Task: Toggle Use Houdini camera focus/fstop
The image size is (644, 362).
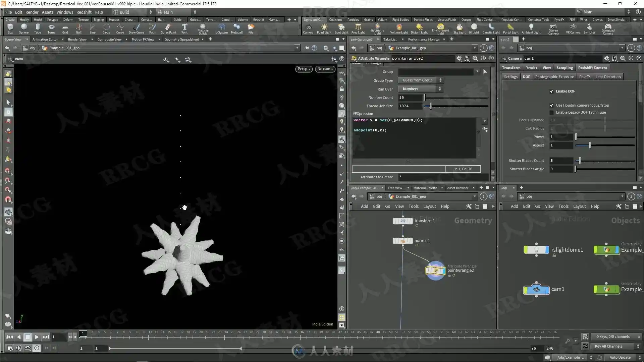Action: coord(551,105)
